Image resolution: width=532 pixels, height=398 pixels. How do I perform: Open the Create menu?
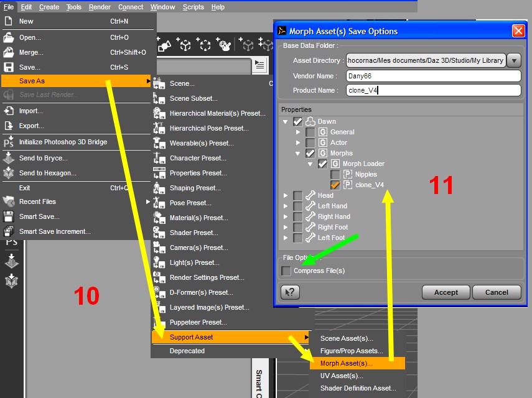[x=49, y=7]
